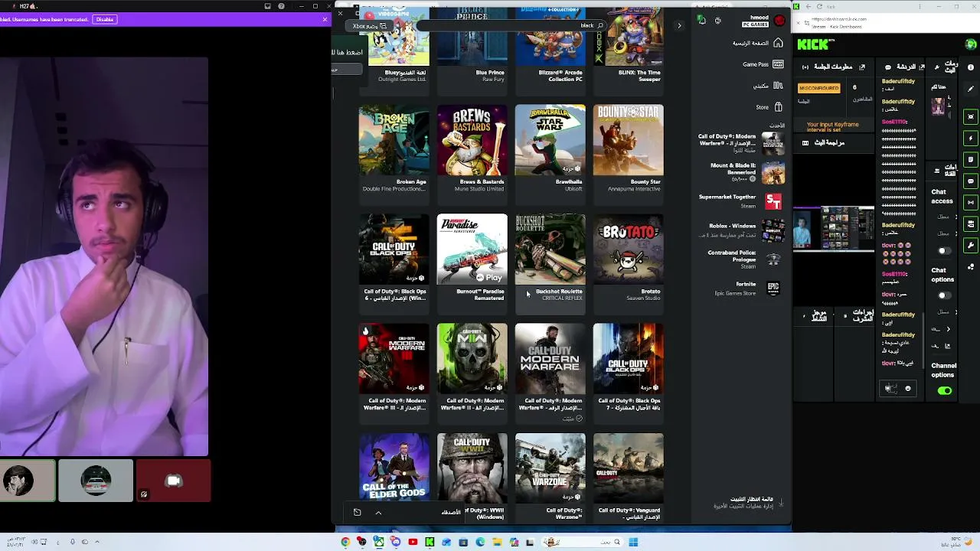
Task: Open Discord from the taskbar
Action: point(396,543)
